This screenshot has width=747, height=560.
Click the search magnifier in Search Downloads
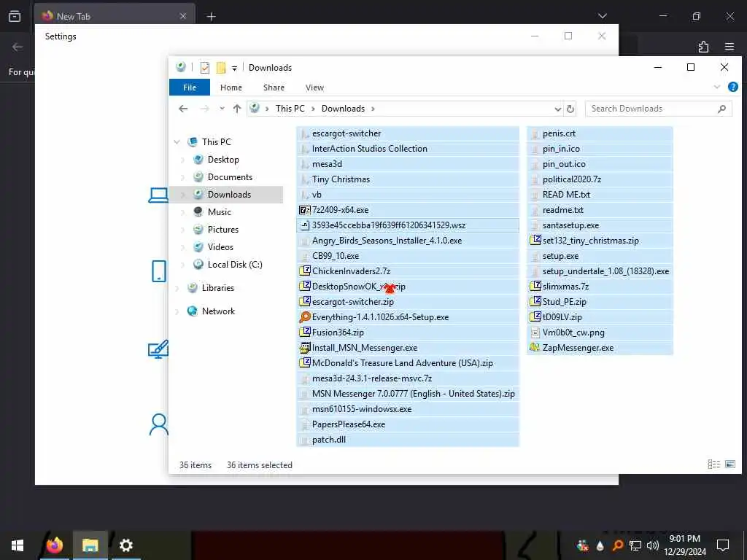(x=721, y=109)
